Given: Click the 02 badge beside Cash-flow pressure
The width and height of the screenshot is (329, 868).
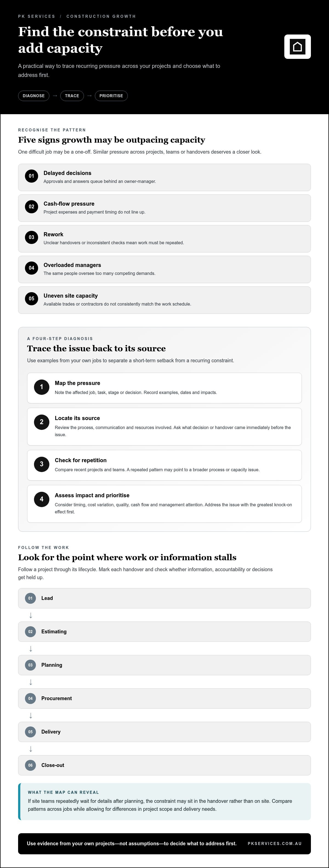Looking at the screenshot, I should (x=31, y=206).
